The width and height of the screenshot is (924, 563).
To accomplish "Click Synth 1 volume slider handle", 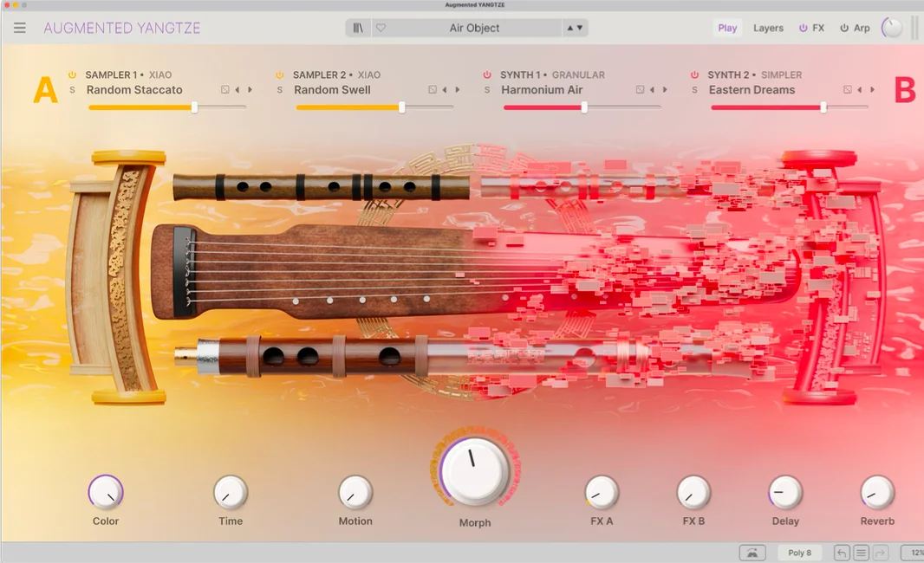I will point(584,107).
